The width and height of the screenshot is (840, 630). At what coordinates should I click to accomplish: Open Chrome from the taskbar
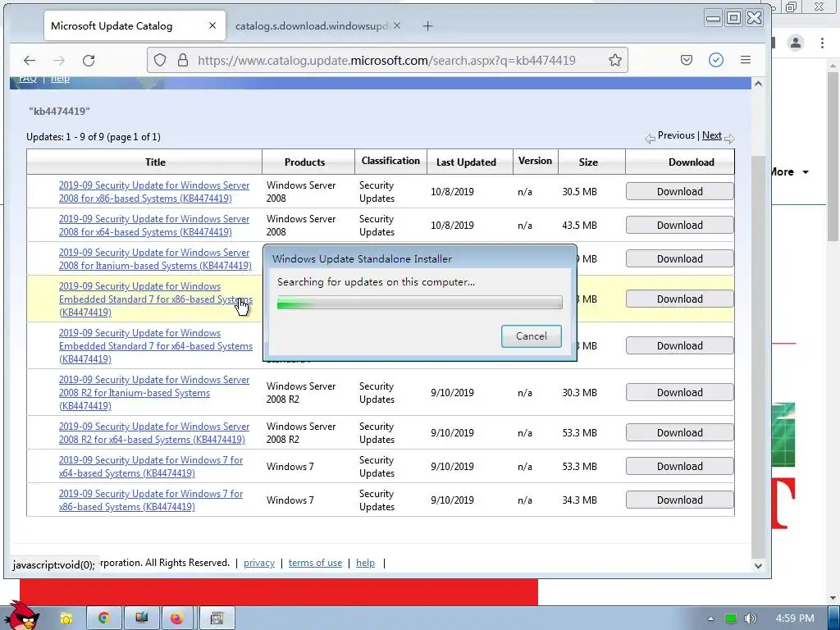point(103,619)
